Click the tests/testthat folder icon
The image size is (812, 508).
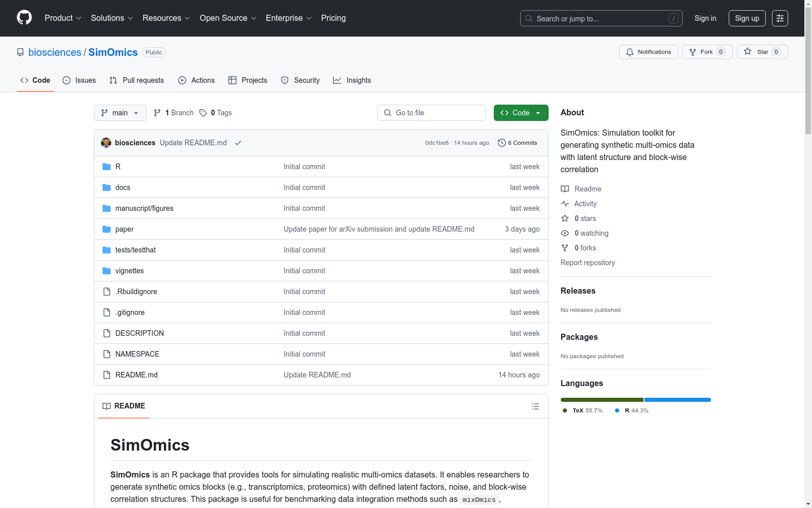pos(107,250)
